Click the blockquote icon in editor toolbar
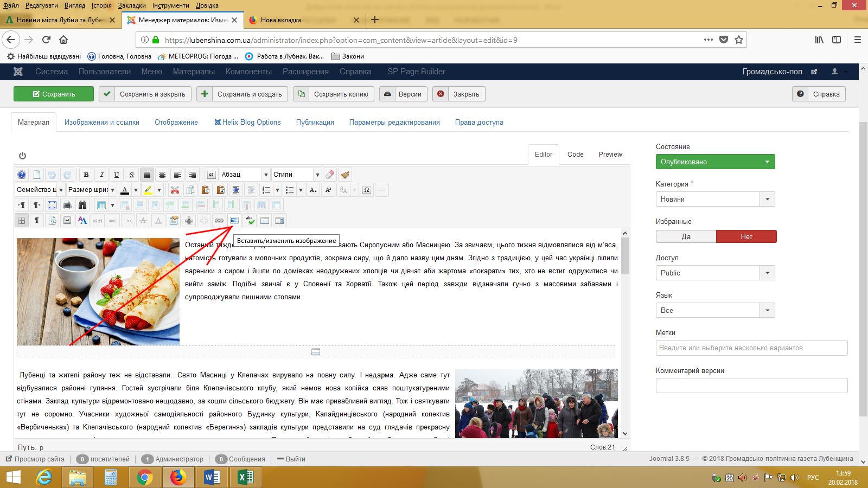868x488 pixels. (212, 175)
